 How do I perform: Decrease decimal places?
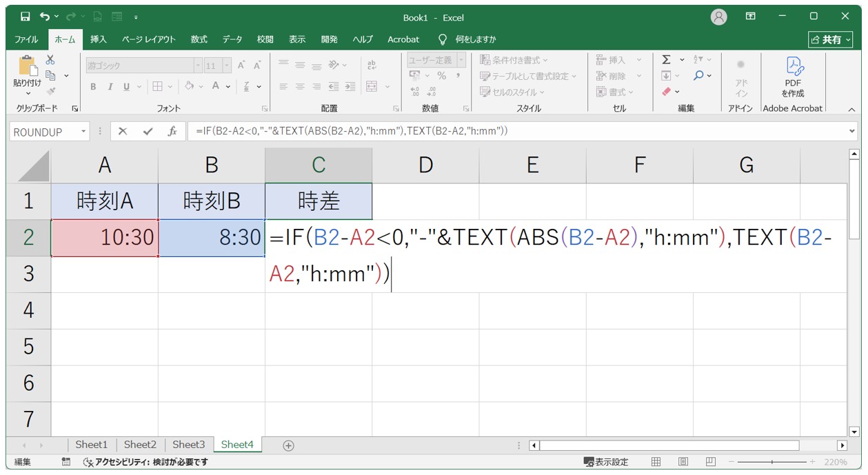pos(432,91)
